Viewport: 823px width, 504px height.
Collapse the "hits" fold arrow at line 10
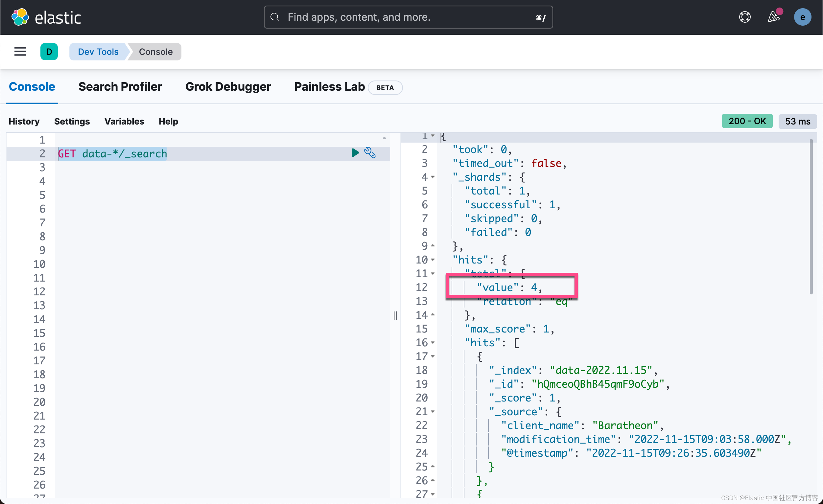coord(433,260)
